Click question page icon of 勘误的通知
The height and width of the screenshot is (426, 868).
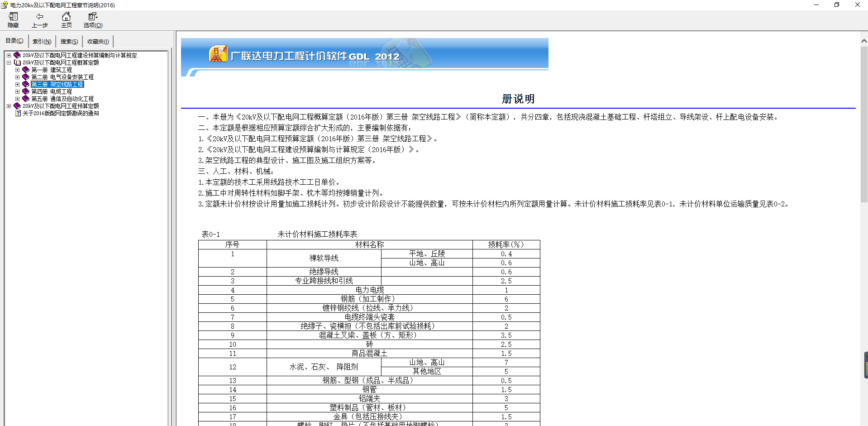point(18,113)
